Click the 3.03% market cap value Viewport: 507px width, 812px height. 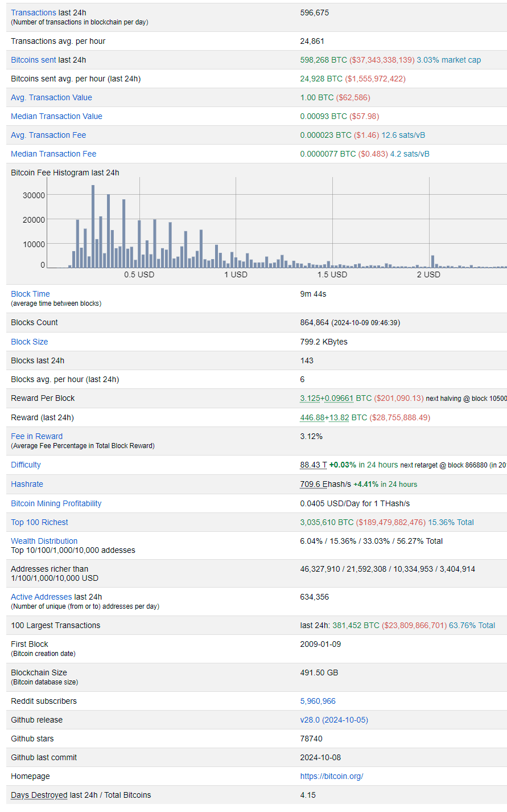(x=448, y=60)
